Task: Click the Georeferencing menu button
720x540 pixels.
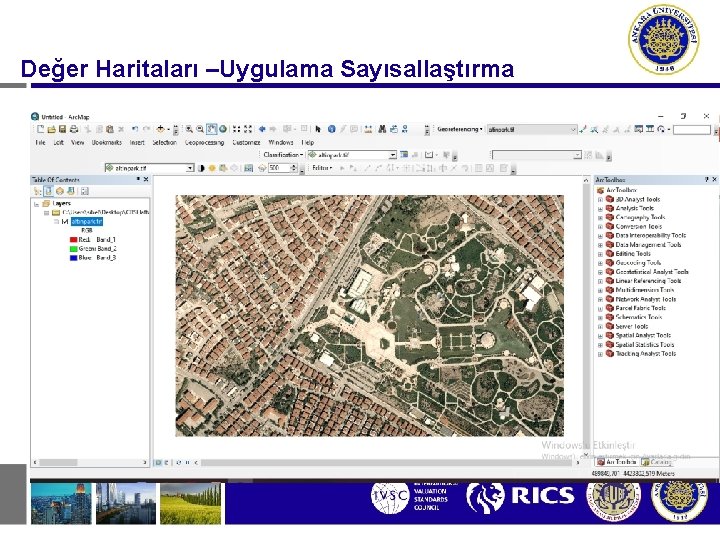Action: point(459,129)
